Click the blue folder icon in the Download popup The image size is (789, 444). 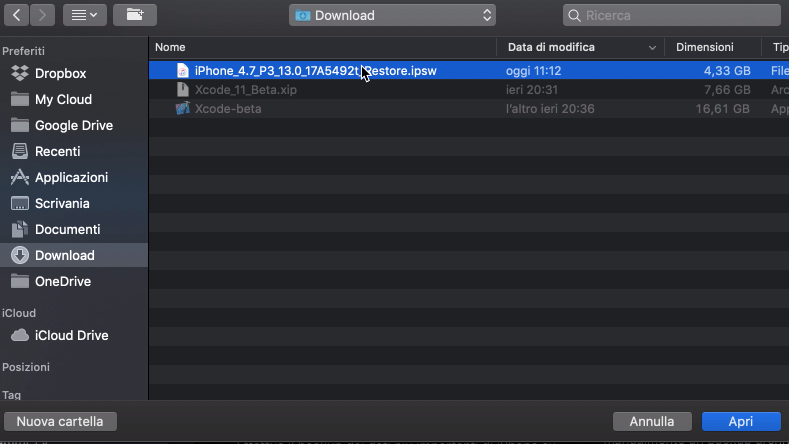pos(302,16)
